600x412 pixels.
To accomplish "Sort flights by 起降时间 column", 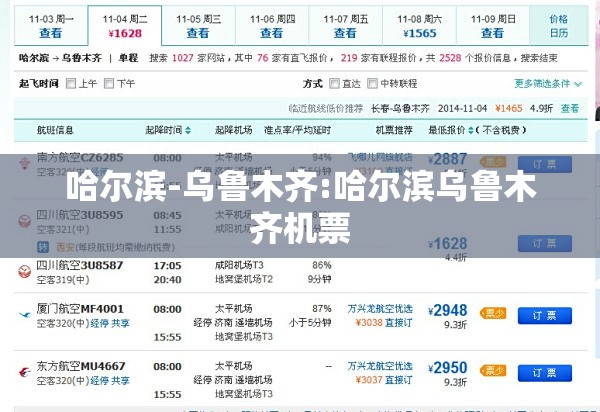I will click(168, 130).
